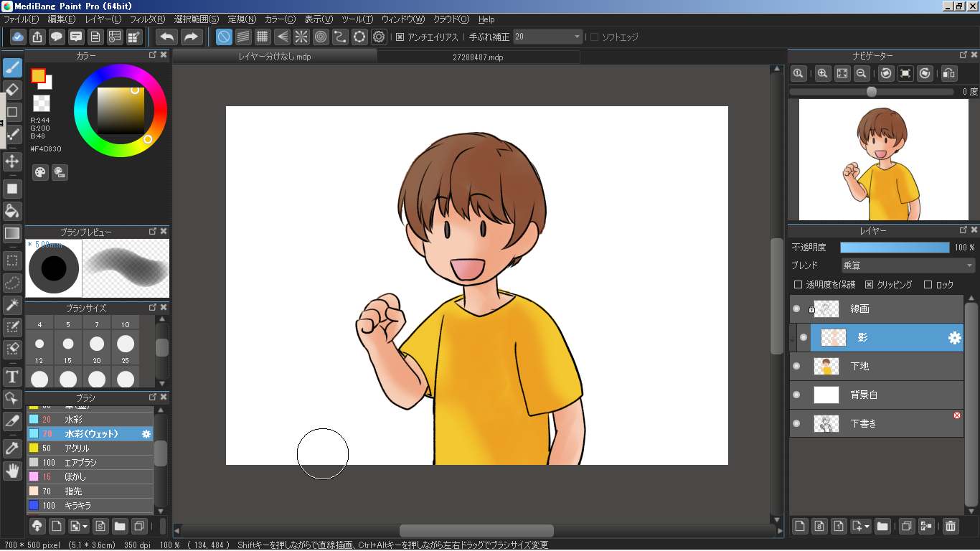The width and height of the screenshot is (980, 551).
Task: Delete layer with the trash icon
Action: pyautogui.click(x=951, y=526)
